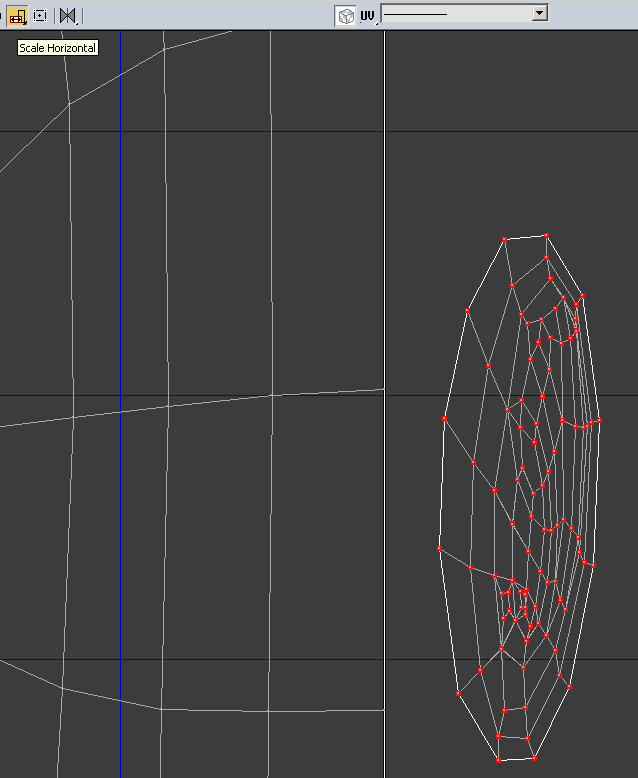Select the Scale Horizontal tool
Viewport: 638px width, 778px height.
(17, 15)
